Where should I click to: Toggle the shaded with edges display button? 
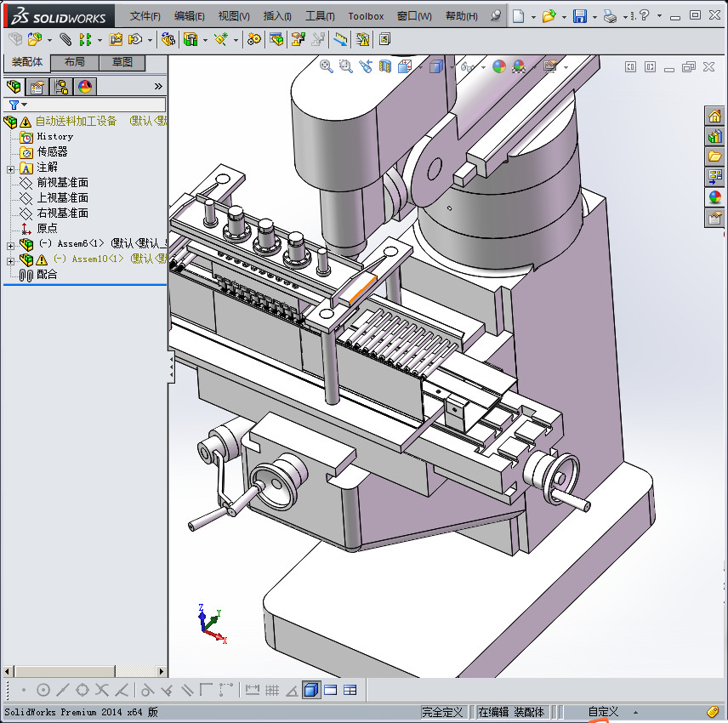pos(311,690)
